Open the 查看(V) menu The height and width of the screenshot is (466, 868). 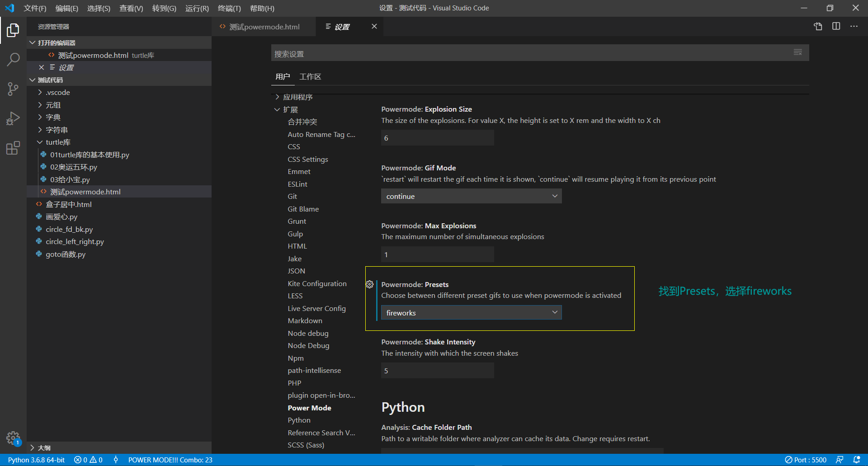coord(131,8)
